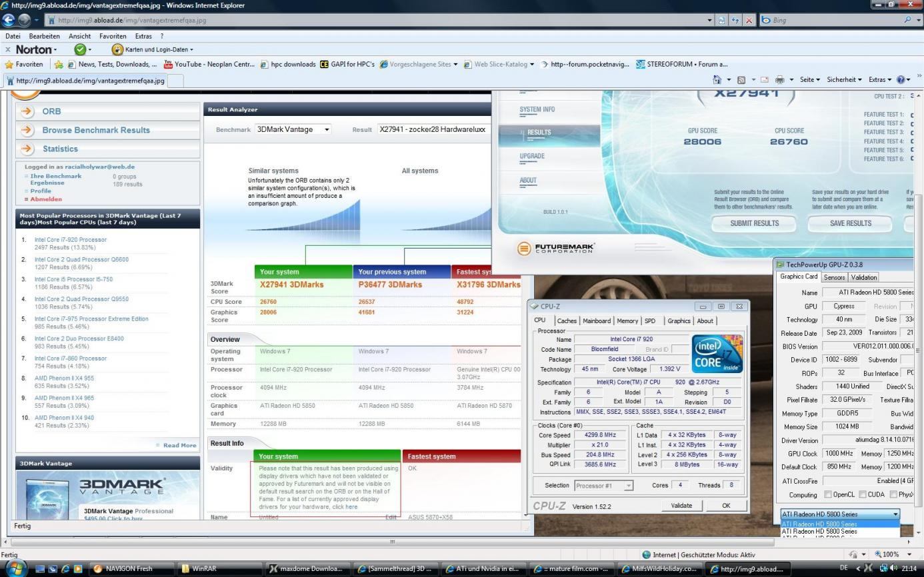Click the show desktop quick launch icon
The width and height of the screenshot is (924, 577).
pos(41,569)
